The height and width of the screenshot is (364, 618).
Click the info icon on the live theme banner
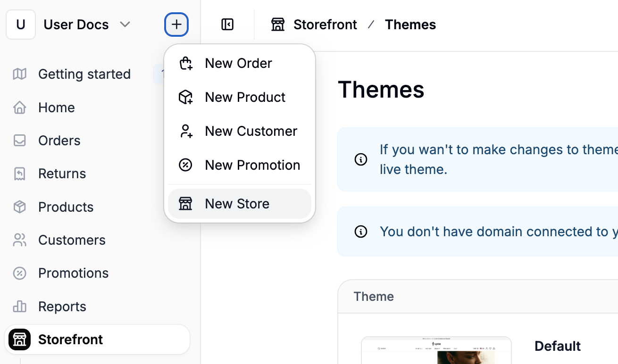coord(361,159)
